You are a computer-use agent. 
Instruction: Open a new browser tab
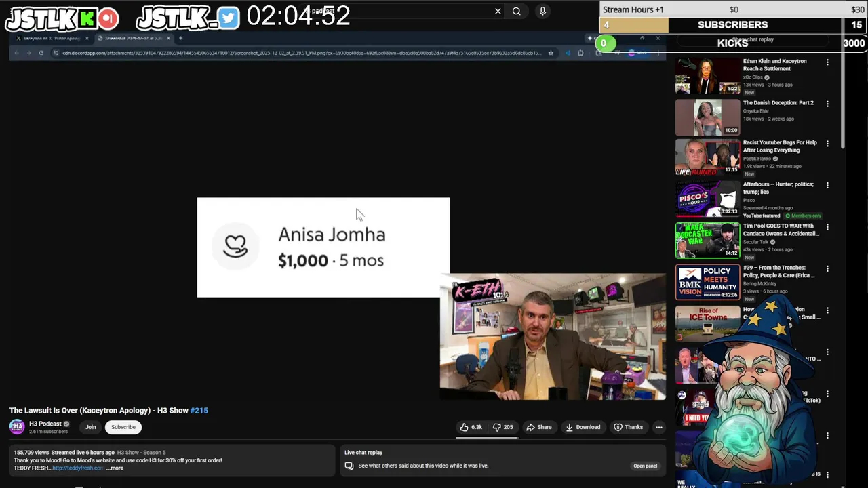(x=180, y=38)
